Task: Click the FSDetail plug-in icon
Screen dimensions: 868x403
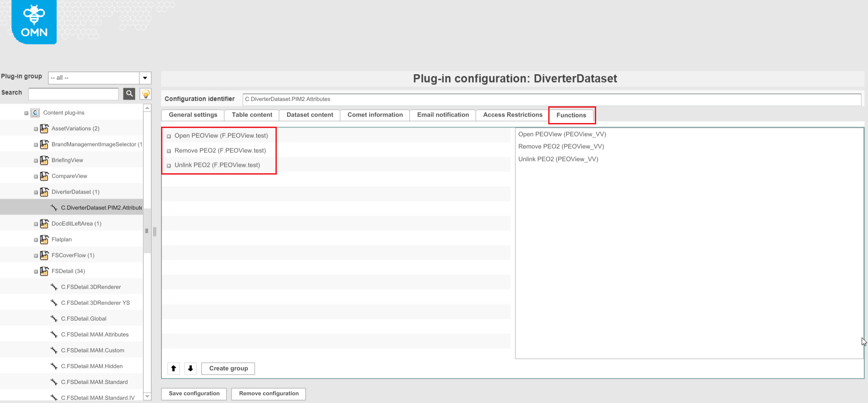Action: (44, 271)
